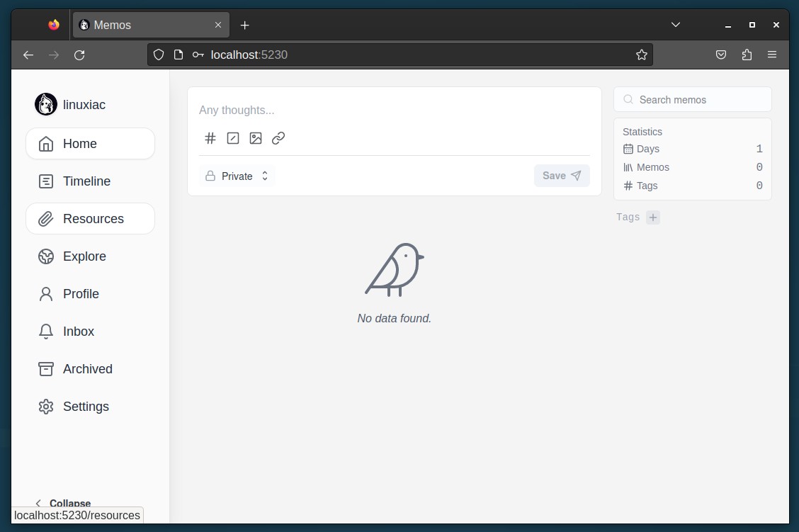The image size is (799, 532).
Task: Open the Resources page
Action: tap(90, 219)
